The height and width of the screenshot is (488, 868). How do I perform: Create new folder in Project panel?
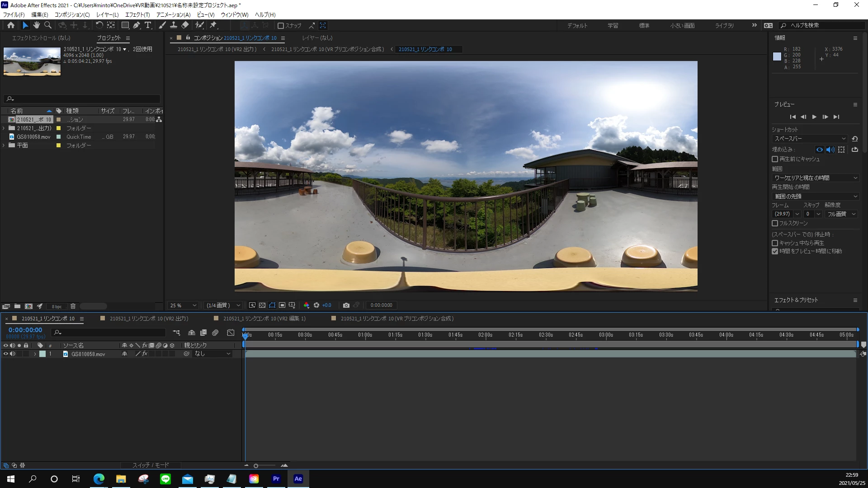[x=17, y=306]
